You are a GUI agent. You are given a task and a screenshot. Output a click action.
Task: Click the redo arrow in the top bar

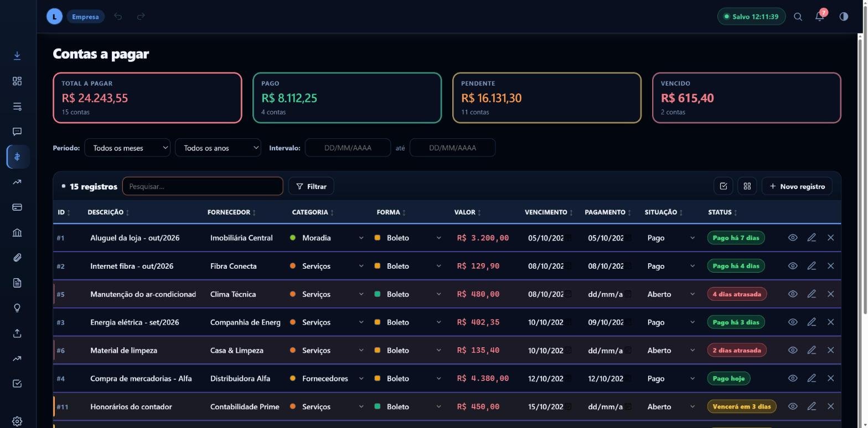click(x=141, y=17)
